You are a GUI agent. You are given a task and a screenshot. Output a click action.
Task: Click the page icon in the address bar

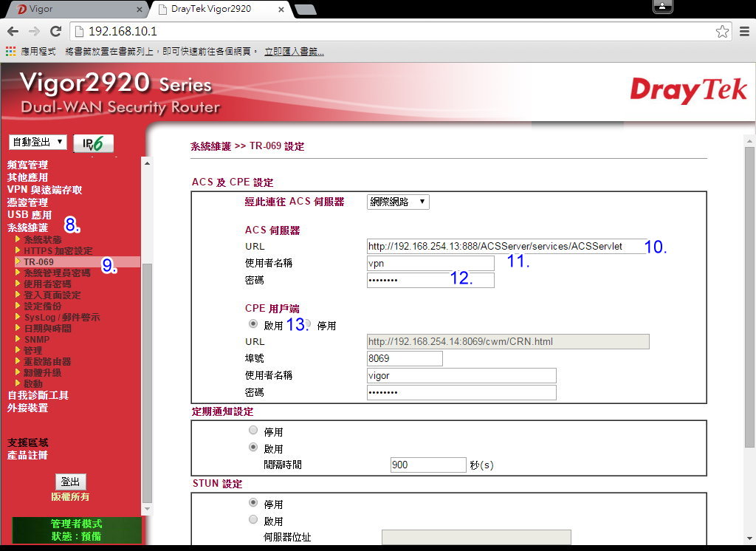79,31
